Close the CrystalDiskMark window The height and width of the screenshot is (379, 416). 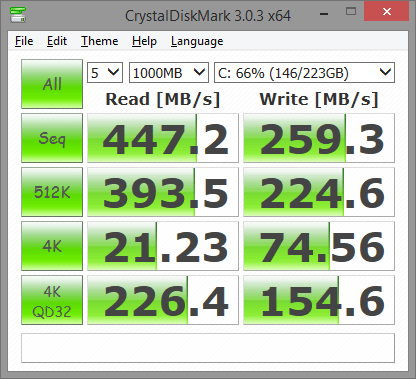pos(387,12)
